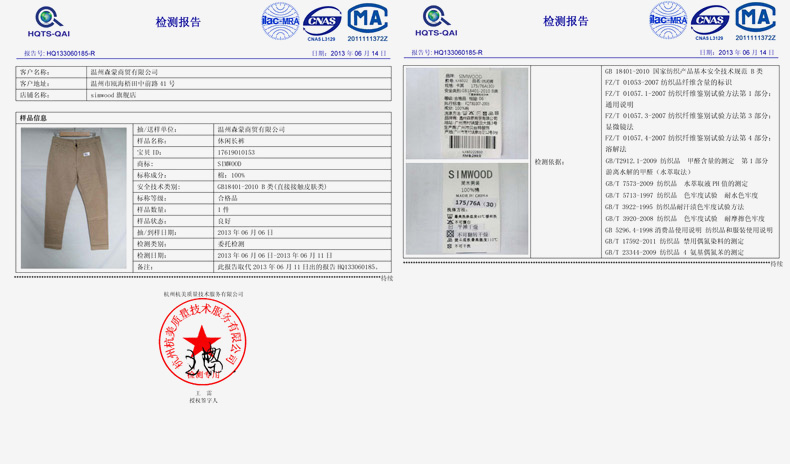Click the GB 5296.4-1998 standard line
790x464 pixels.
coord(689,230)
